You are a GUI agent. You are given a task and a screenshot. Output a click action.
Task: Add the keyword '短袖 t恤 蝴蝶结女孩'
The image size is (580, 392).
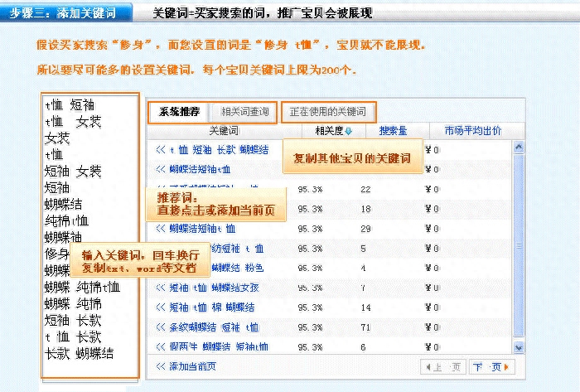(x=214, y=288)
